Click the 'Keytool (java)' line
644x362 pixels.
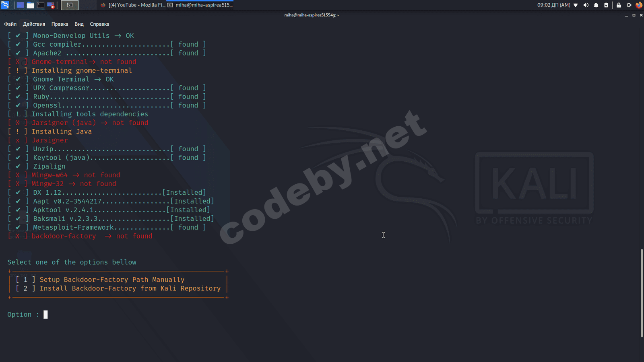107,158
